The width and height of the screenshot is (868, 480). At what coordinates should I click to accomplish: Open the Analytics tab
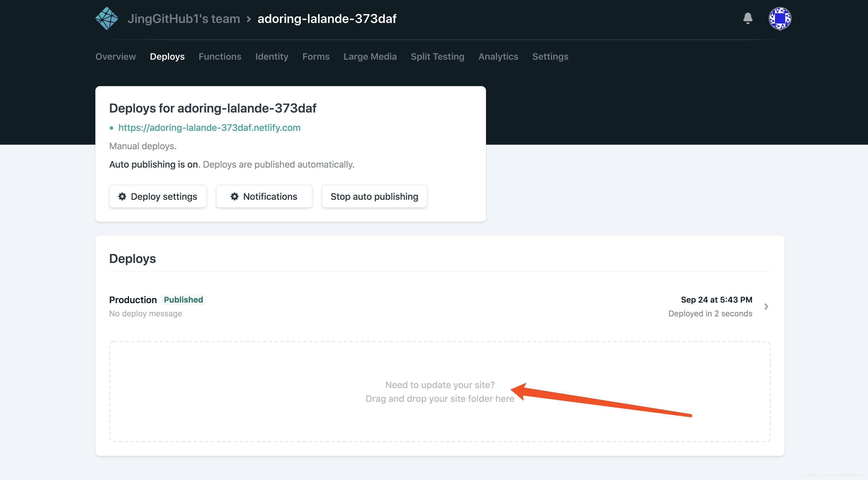click(x=498, y=57)
